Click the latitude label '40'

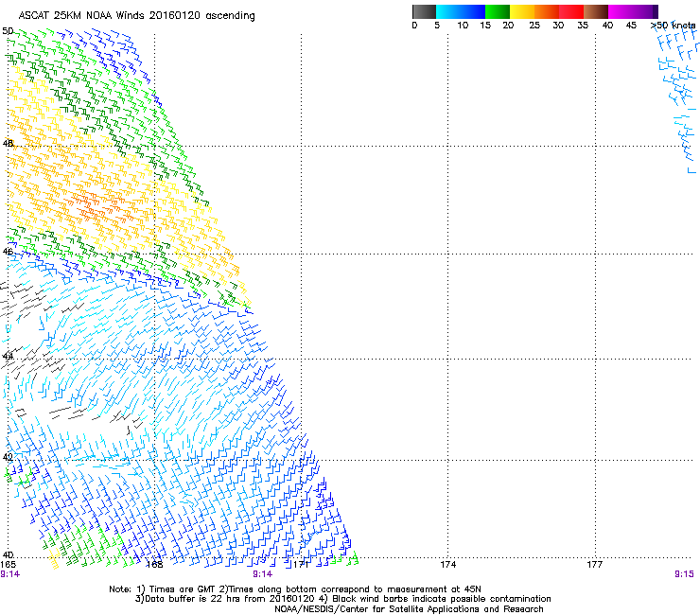point(8,555)
